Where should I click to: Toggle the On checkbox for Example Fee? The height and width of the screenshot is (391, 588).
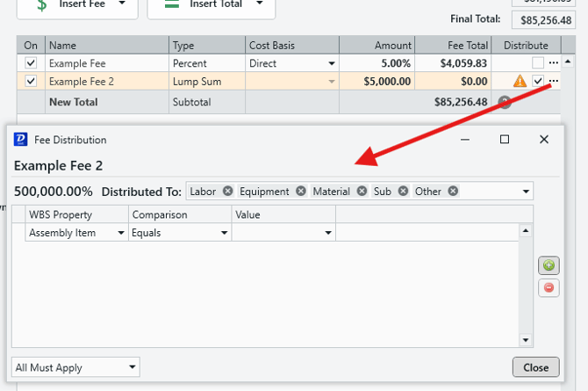tap(32, 63)
